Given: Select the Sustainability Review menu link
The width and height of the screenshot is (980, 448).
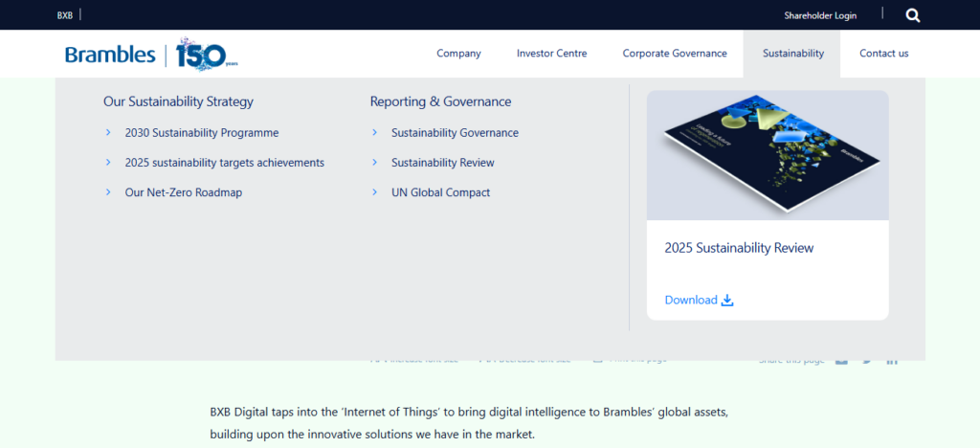Looking at the screenshot, I should [x=442, y=163].
